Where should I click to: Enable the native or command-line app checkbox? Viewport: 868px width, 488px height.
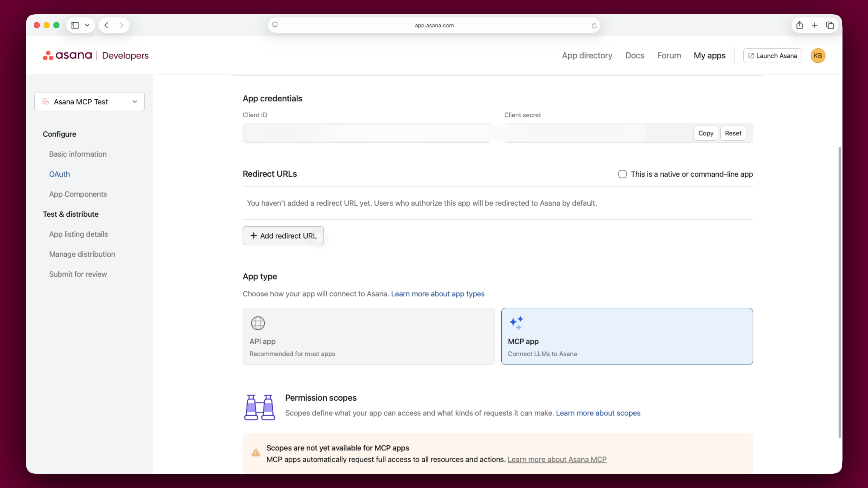622,174
